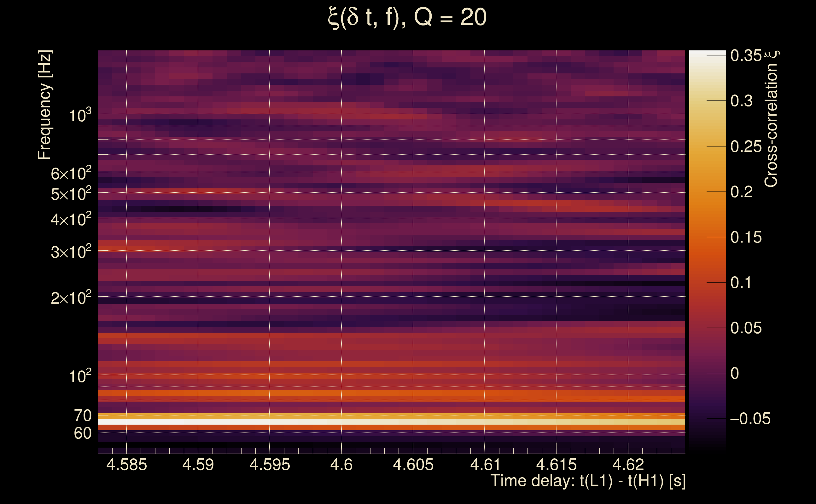Select the 4.6 x-axis tick label

[341, 465]
